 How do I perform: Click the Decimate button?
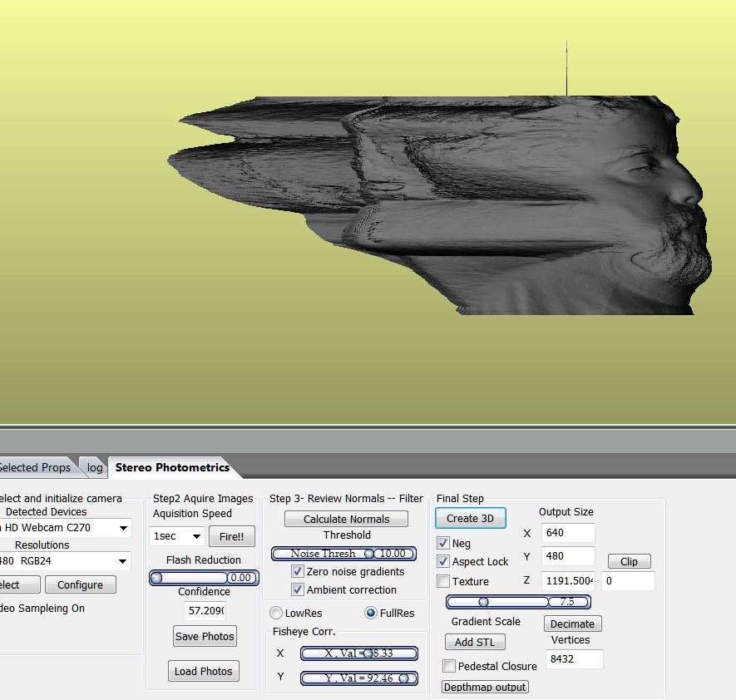(572, 624)
